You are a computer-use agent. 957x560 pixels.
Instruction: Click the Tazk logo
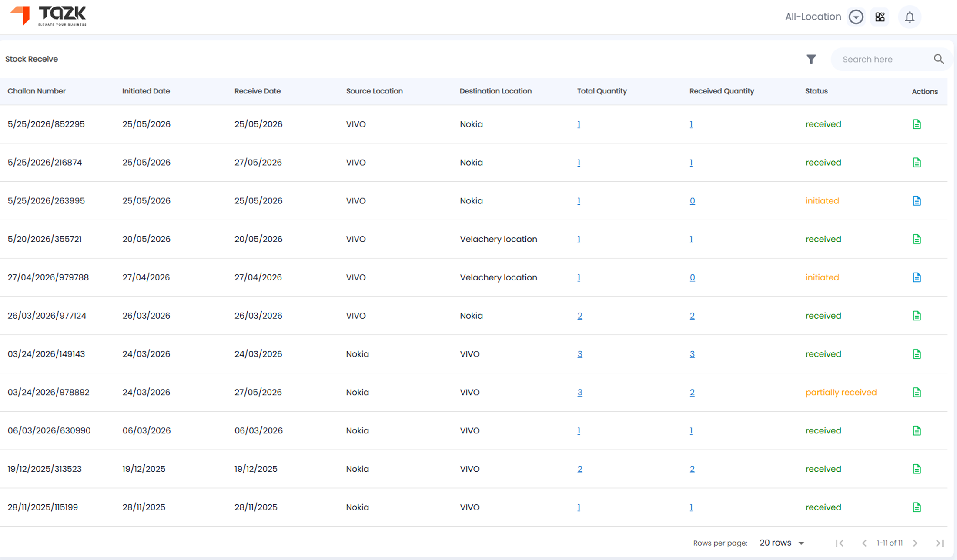(x=48, y=16)
